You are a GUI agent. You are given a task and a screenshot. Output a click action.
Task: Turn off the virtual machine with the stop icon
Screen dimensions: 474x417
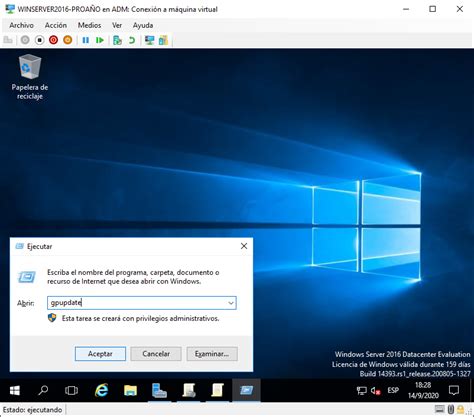39,40
